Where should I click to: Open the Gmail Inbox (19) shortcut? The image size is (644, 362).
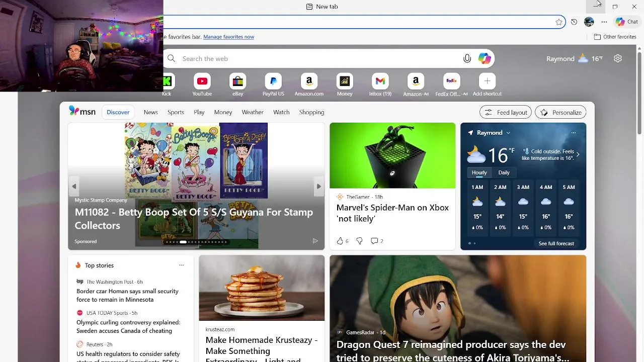click(380, 85)
